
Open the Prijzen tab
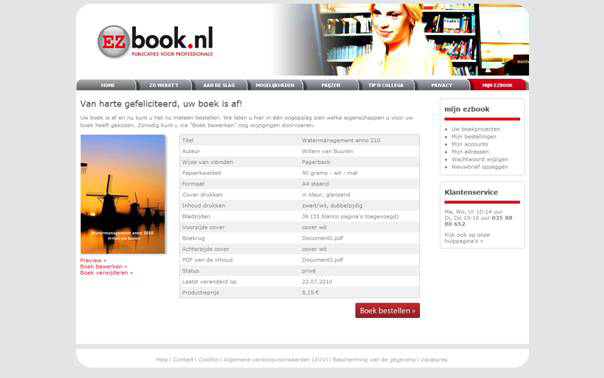[331, 85]
